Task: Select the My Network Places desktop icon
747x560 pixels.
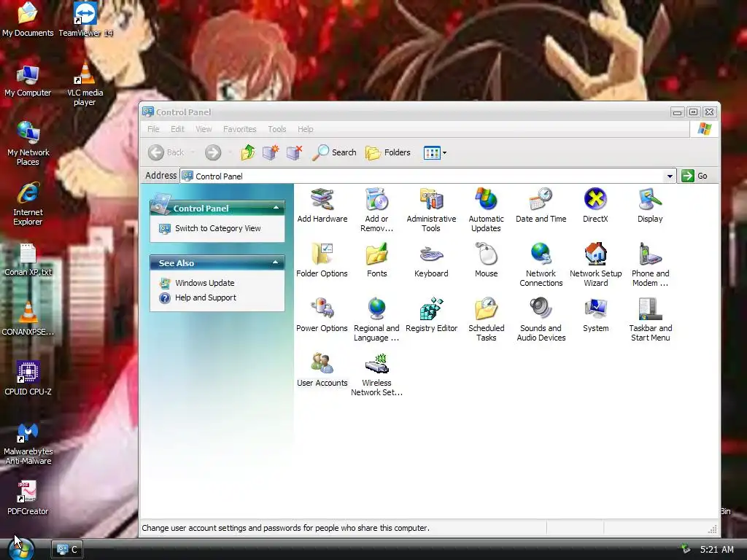Action: (x=28, y=144)
